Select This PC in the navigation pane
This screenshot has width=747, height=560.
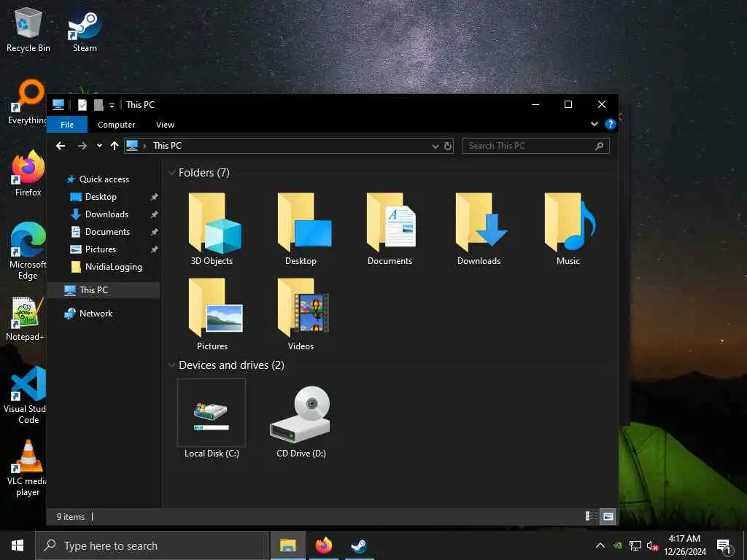pyautogui.click(x=93, y=290)
